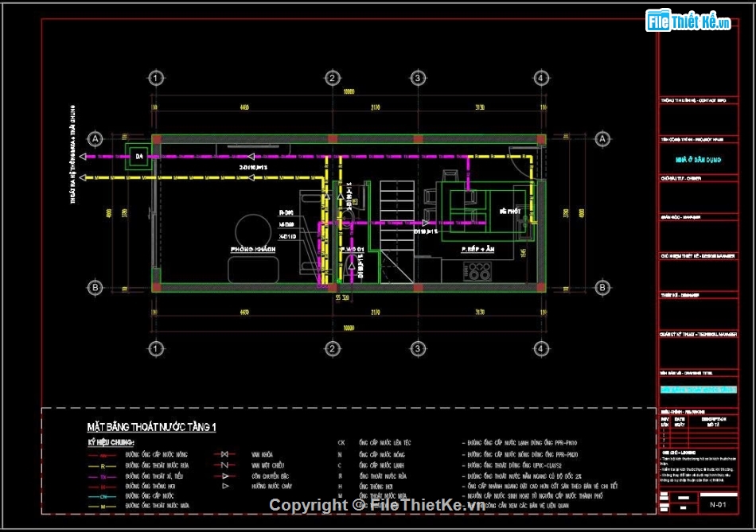Select the DA drain box symbol
Viewport: 756px width, 532px height.
click(x=138, y=156)
